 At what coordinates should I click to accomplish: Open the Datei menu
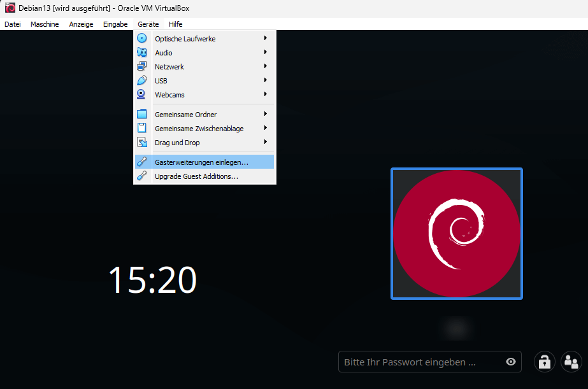[x=12, y=24]
